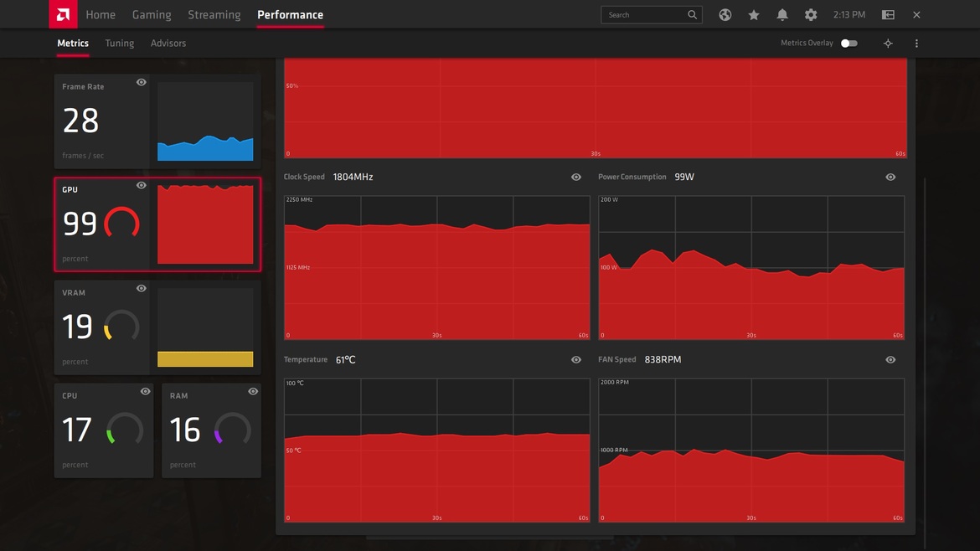Viewport: 980px width, 551px height.
Task: Toggle RAM metric visibility eye
Action: coord(253,392)
